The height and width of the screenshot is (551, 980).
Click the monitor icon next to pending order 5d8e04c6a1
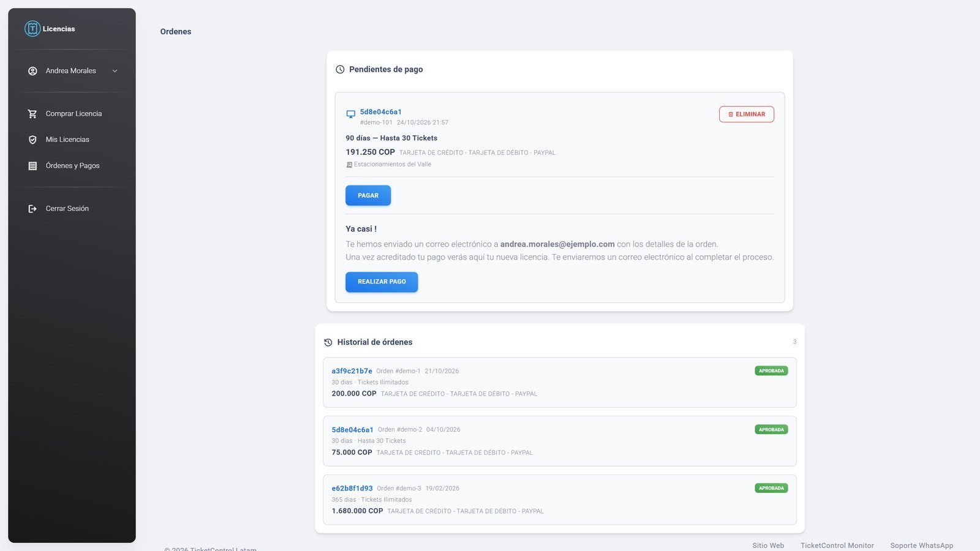point(351,114)
